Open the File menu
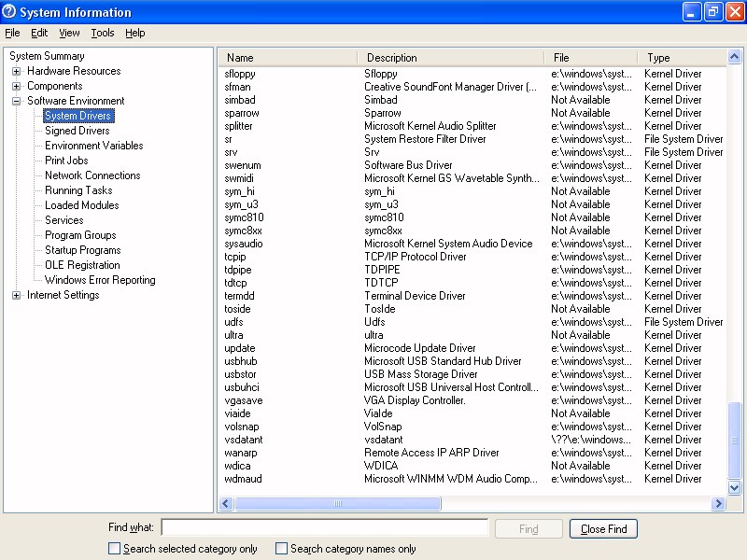Image resolution: width=747 pixels, height=560 pixels. pyautogui.click(x=12, y=33)
